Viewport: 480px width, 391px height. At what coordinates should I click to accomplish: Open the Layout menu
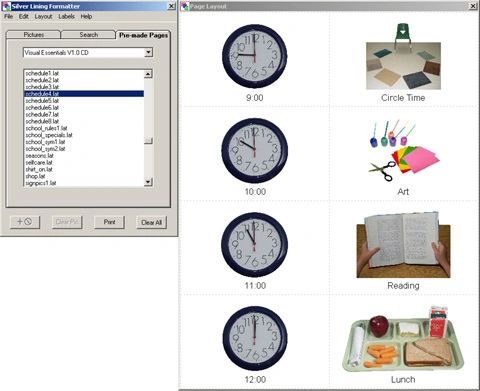point(43,16)
